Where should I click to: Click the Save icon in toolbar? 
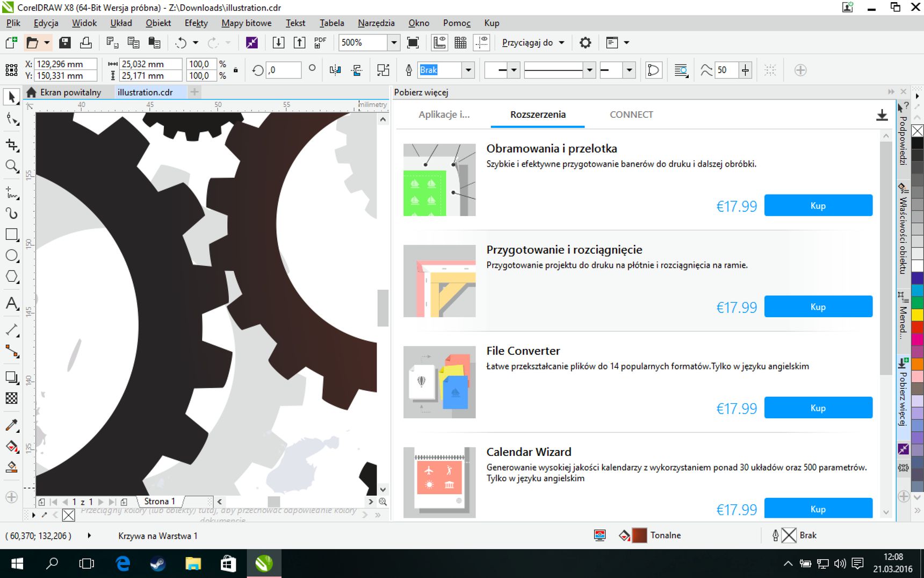(65, 42)
